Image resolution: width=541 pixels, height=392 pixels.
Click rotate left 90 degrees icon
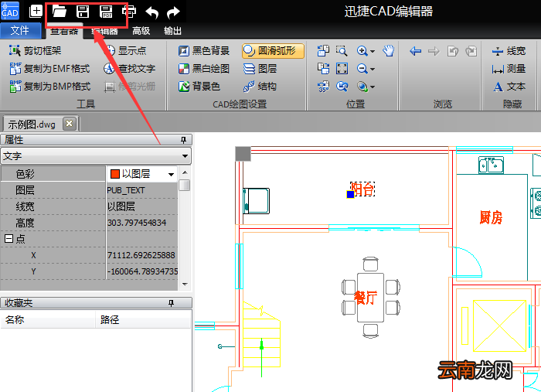pos(323,51)
